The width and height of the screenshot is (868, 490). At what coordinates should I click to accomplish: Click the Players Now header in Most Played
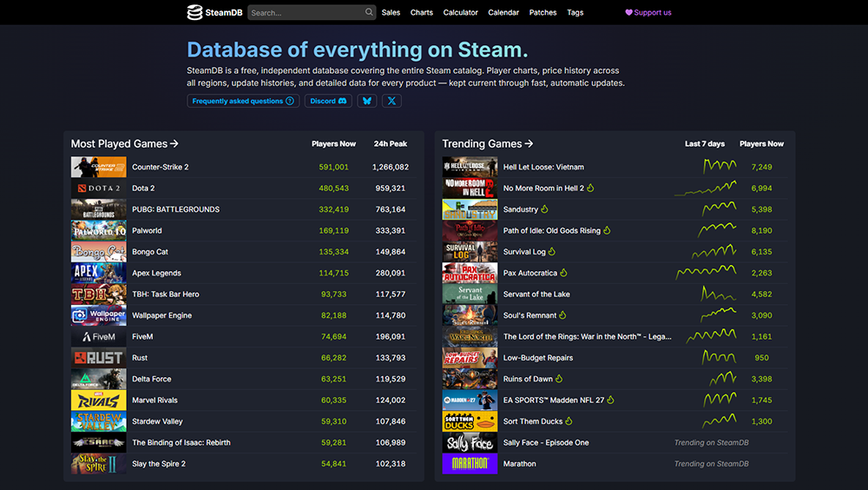coord(334,143)
